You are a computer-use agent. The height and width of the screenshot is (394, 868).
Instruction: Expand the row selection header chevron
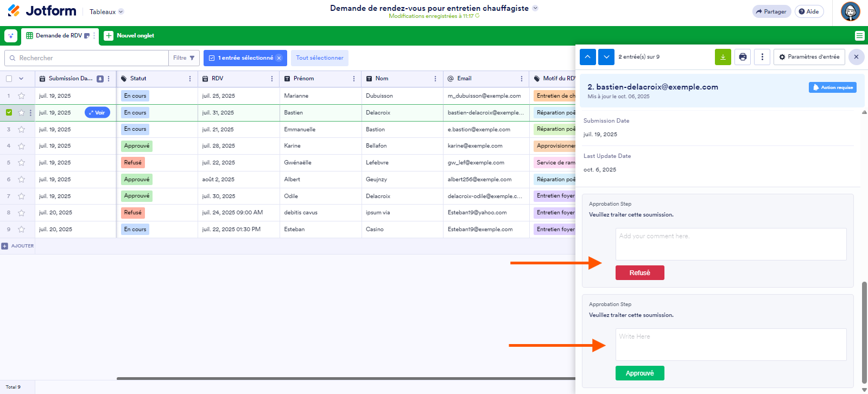click(x=21, y=79)
